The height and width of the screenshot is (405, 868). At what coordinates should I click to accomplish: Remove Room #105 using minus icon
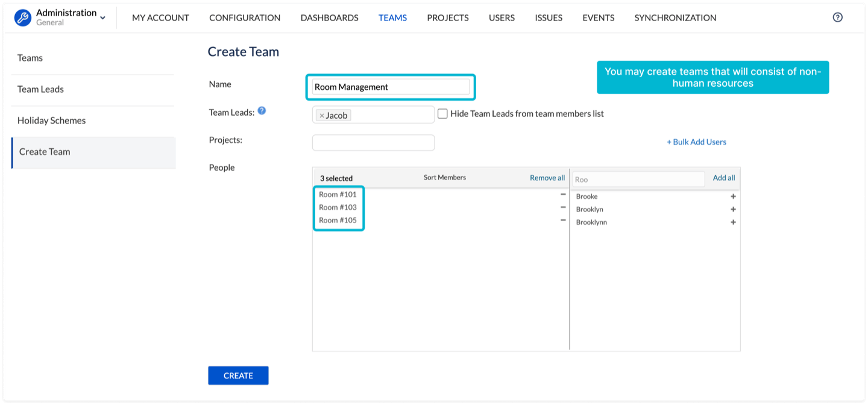(563, 220)
